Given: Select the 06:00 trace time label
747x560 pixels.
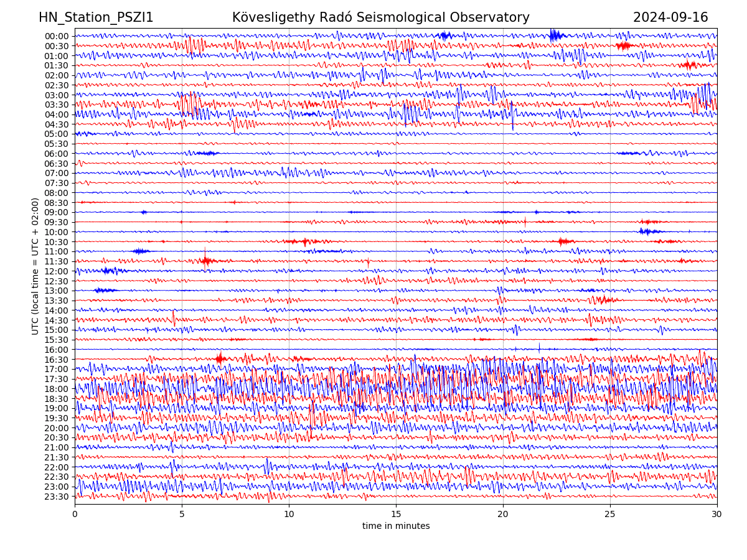Looking at the screenshot, I should 57,154.
